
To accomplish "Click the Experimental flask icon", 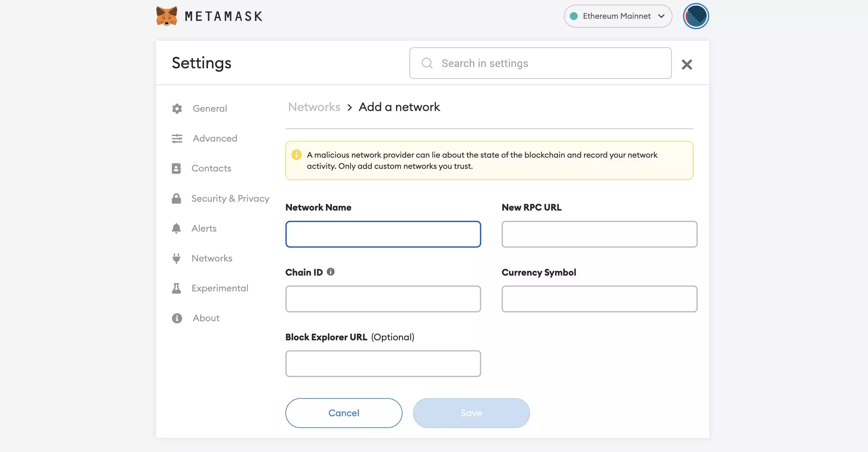I will [176, 288].
